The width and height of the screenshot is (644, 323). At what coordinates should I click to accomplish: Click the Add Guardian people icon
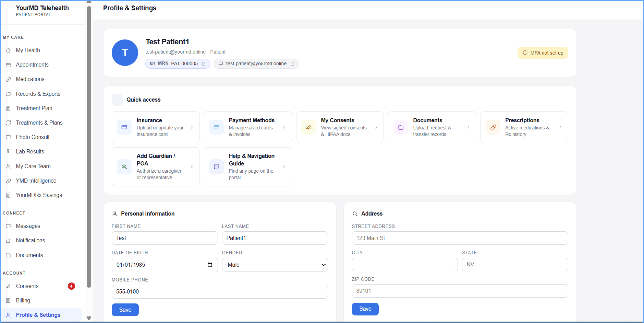[x=124, y=167]
